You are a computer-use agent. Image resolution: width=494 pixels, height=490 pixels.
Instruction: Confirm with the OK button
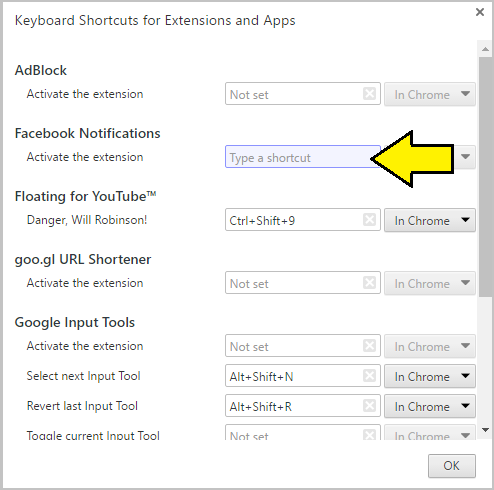(452, 466)
